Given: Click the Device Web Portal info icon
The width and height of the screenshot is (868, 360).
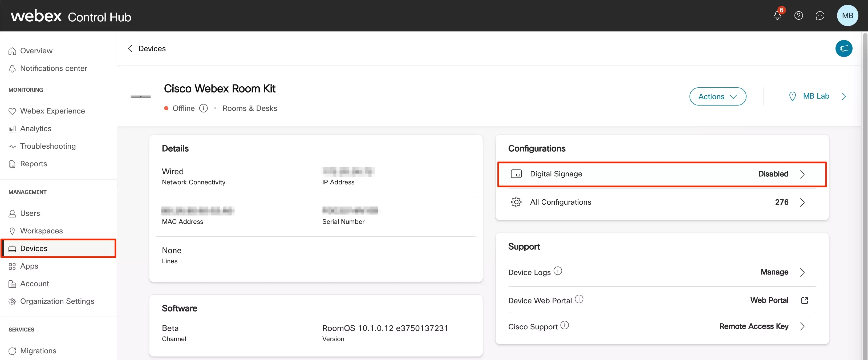Looking at the screenshot, I should 579,299.
